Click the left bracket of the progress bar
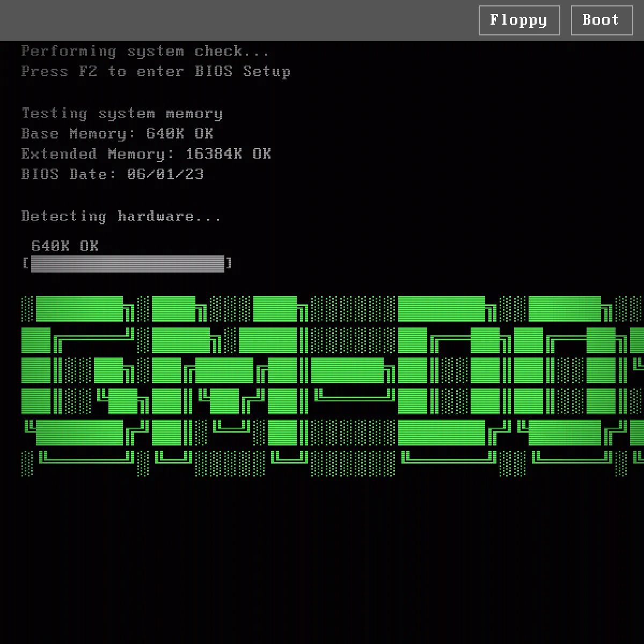The height and width of the screenshot is (644, 644). (x=25, y=264)
